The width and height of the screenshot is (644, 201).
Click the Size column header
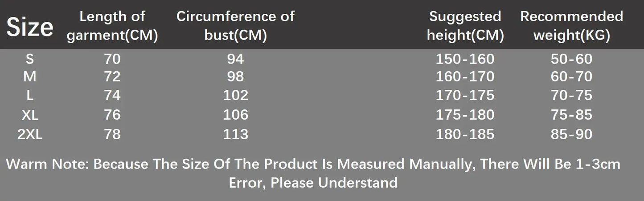tap(30, 27)
